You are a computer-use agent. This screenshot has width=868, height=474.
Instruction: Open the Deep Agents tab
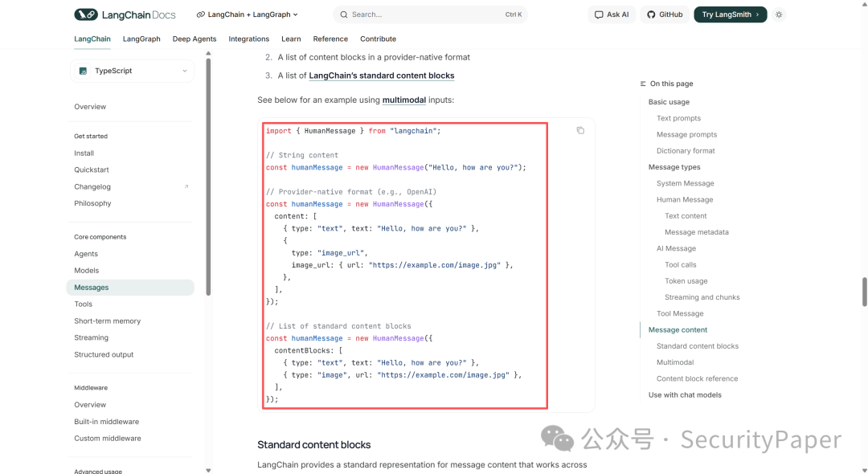click(194, 39)
